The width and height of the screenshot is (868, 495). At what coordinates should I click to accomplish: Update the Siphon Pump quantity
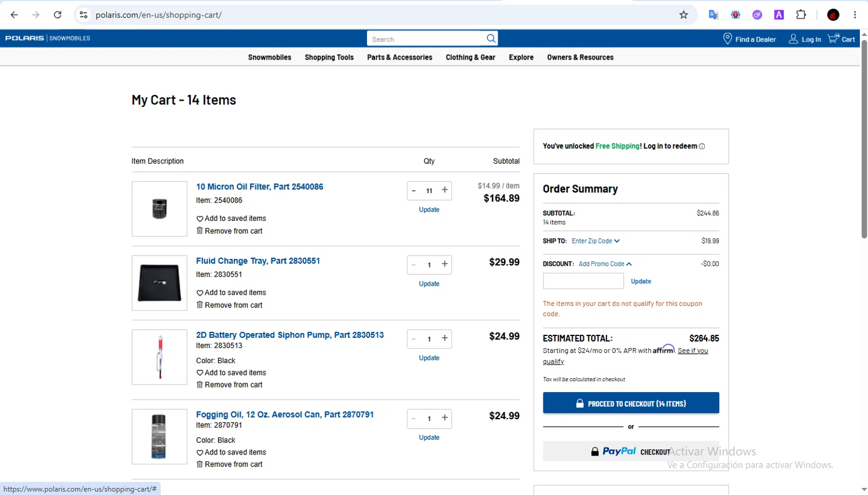coord(429,358)
